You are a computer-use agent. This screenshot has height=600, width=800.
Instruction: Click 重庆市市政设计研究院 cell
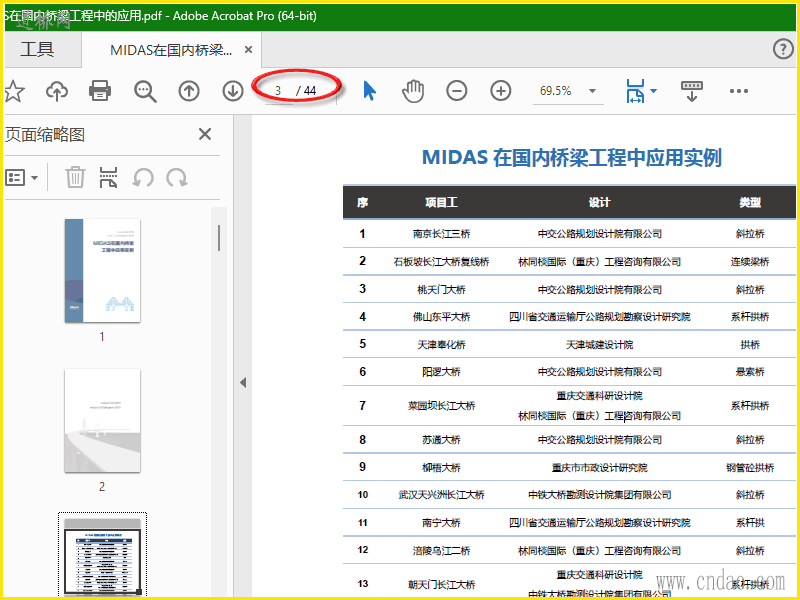click(x=599, y=467)
